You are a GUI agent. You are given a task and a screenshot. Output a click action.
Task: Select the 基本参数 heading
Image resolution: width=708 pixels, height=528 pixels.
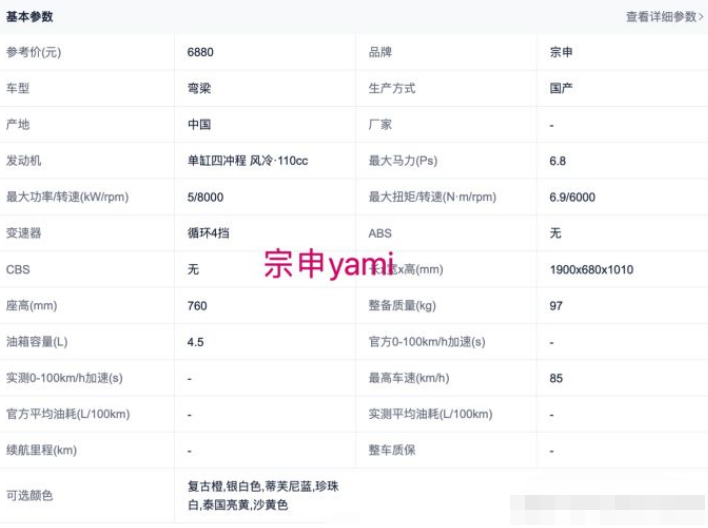coord(29,17)
